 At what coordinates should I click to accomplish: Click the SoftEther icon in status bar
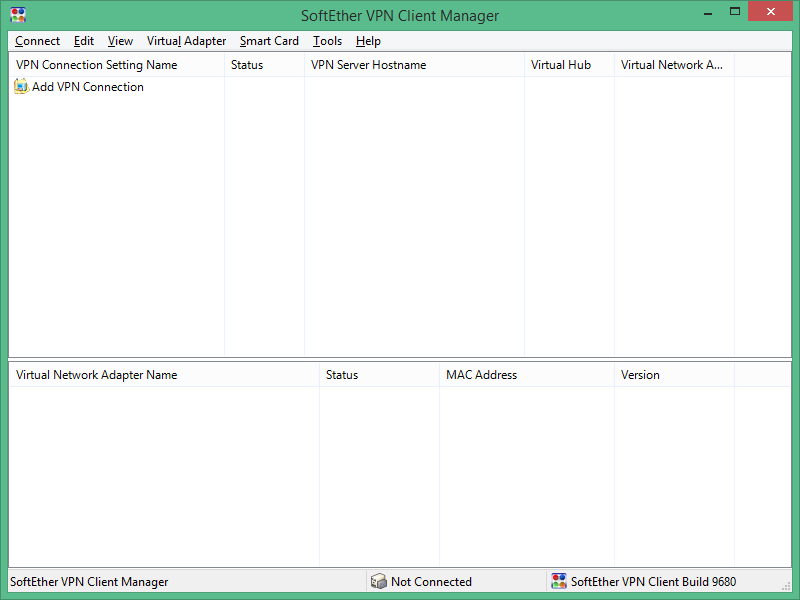pos(559,581)
